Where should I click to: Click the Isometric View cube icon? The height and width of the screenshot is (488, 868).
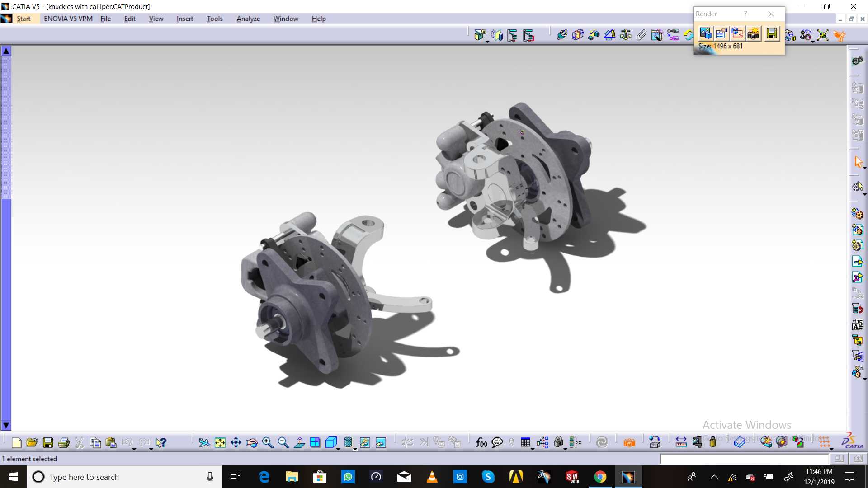coord(331,442)
